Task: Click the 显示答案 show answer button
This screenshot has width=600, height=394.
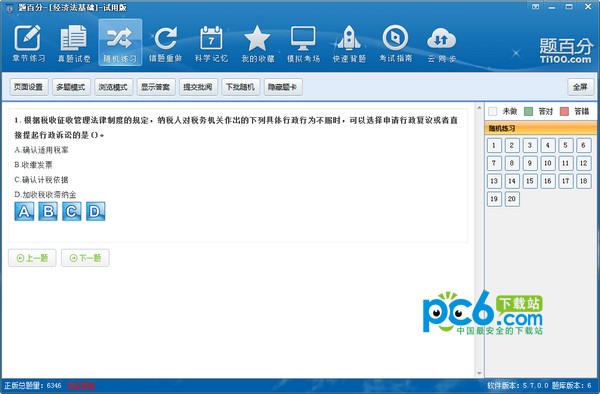Action: tap(155, 87)
